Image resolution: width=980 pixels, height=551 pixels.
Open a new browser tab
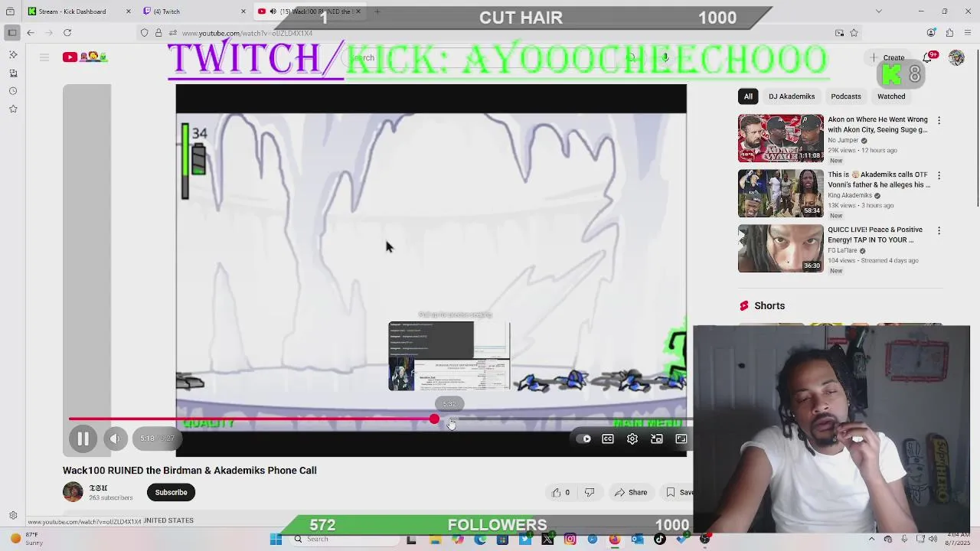[x=377, y=11]
